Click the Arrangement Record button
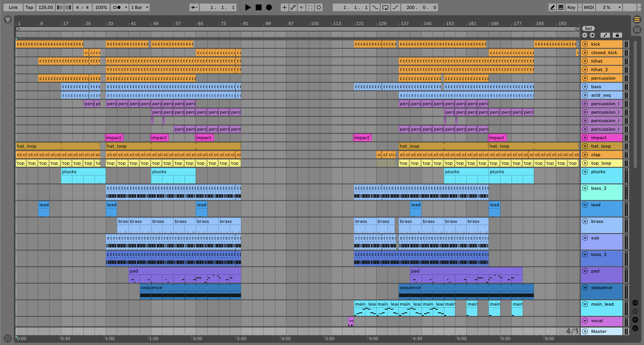The image size is (644, 345). click(x=269, y=7)
